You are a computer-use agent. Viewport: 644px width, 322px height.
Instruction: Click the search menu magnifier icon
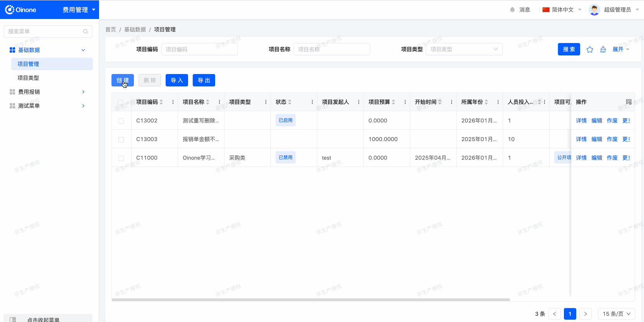tap(86, 31)
